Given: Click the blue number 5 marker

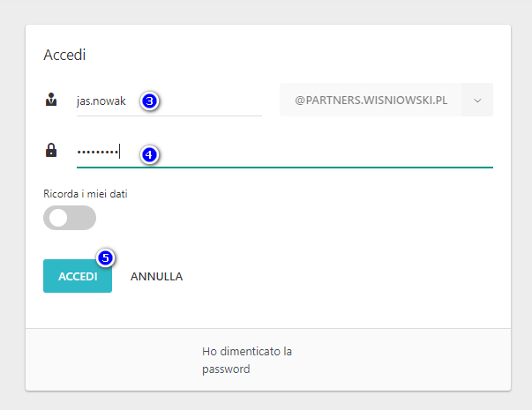Looking at the screenshot, I should point(105,257).
